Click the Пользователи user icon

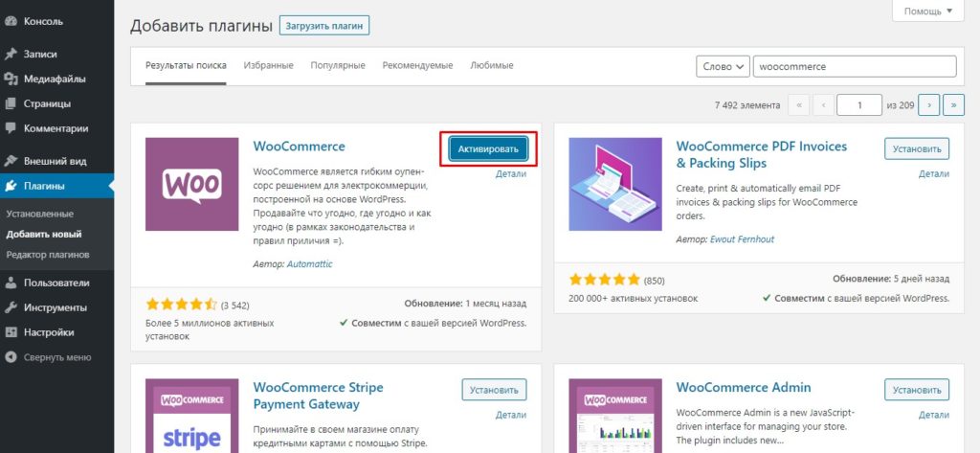click(x=11, y=283)
